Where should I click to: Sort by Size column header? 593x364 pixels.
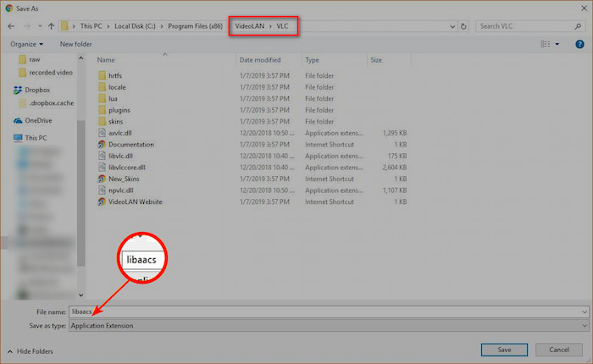[x=376, y=60]
